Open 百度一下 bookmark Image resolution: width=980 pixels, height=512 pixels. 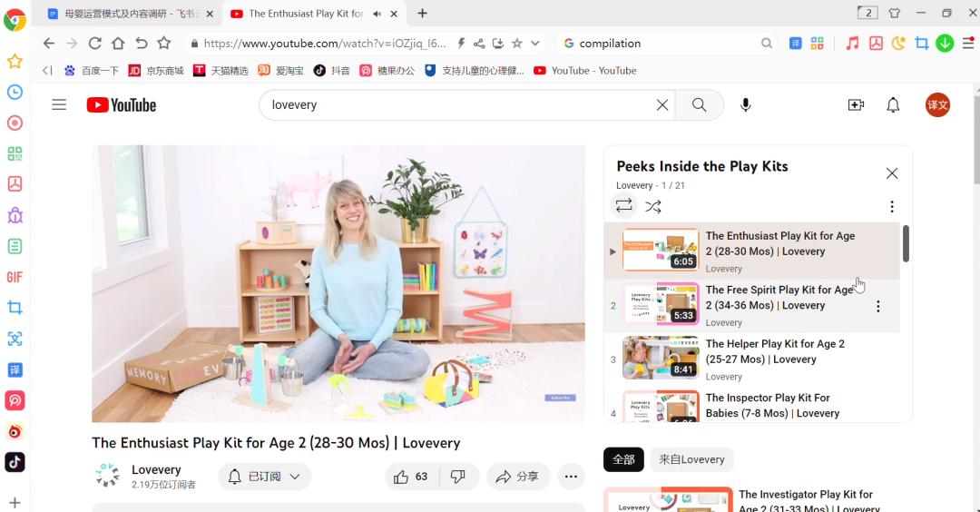(x=92, y=71)
